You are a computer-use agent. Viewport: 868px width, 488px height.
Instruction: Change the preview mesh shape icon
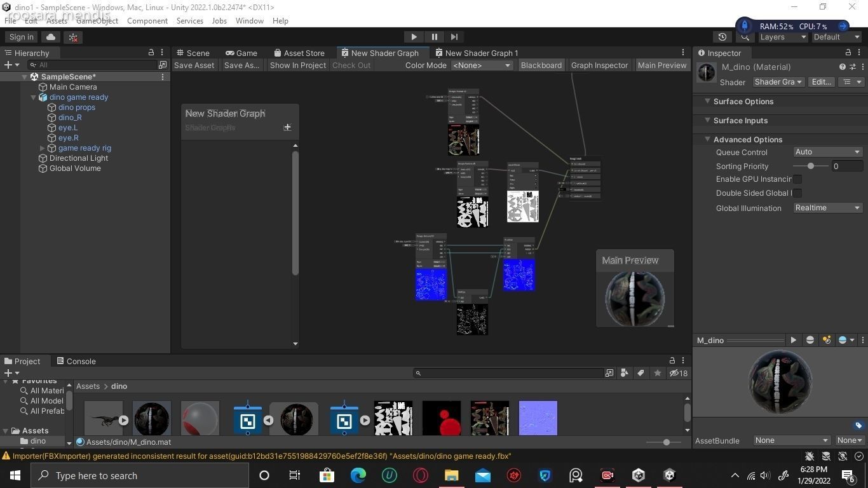tap(810, 340)
